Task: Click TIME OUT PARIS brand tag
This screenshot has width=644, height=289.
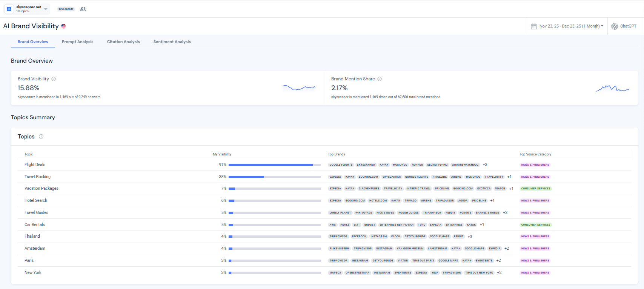Action: pos(423,261)
